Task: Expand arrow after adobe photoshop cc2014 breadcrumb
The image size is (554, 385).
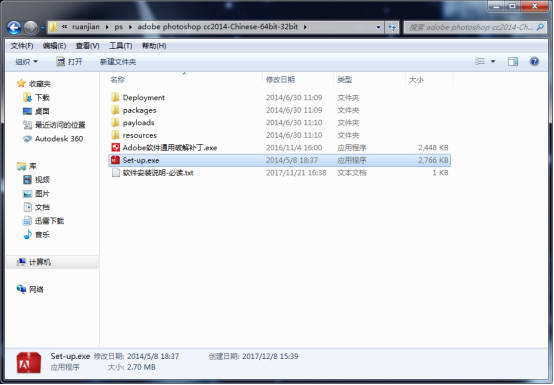Action: pyautogui.click(x=305, y=27)
